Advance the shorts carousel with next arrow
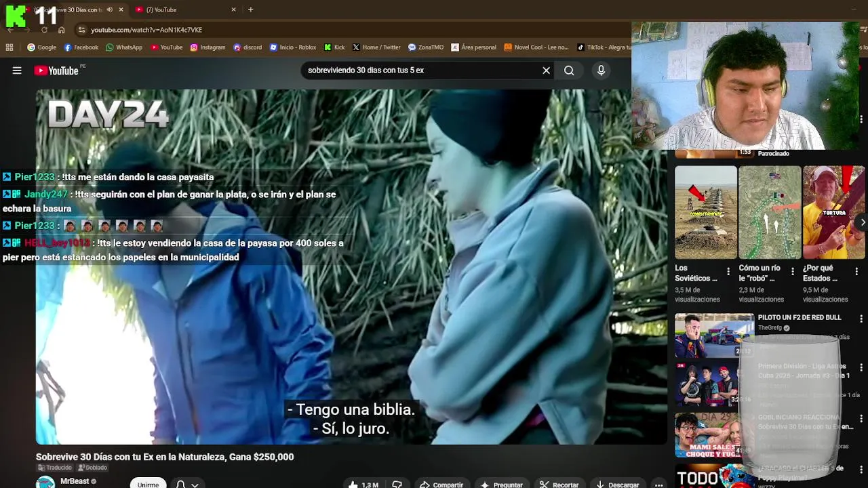 (862, 222)
